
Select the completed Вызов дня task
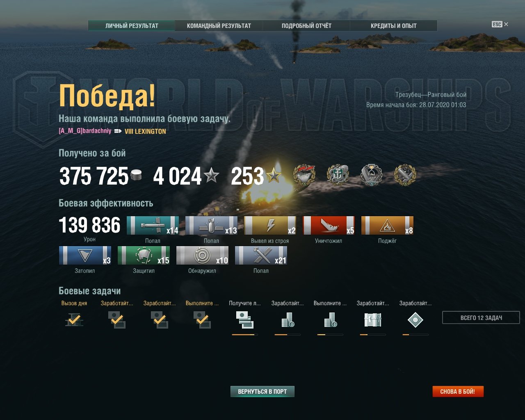point(74,320)
